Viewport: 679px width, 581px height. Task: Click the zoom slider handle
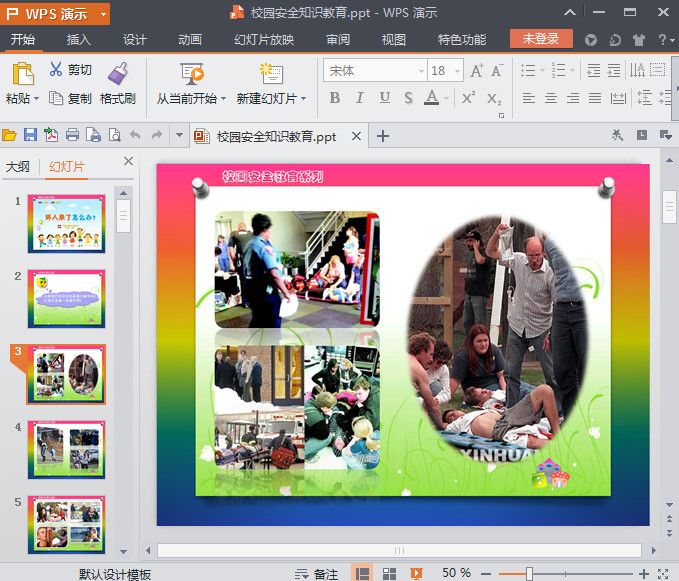tap(529, 573)
